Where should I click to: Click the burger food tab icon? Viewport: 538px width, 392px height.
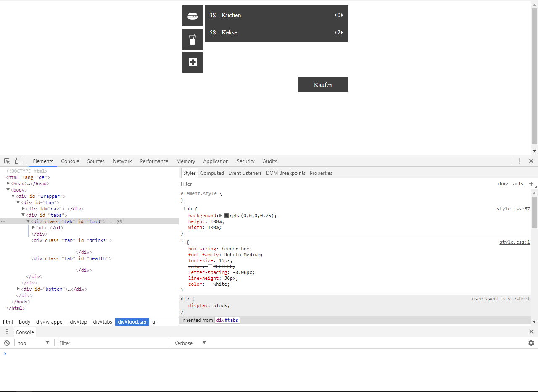(193, 16)
